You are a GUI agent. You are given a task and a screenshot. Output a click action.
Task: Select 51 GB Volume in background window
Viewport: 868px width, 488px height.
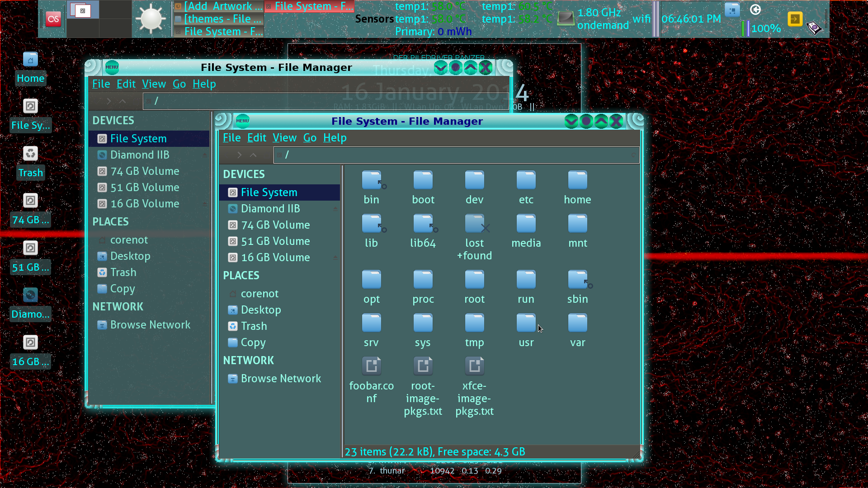coord(149,188)
